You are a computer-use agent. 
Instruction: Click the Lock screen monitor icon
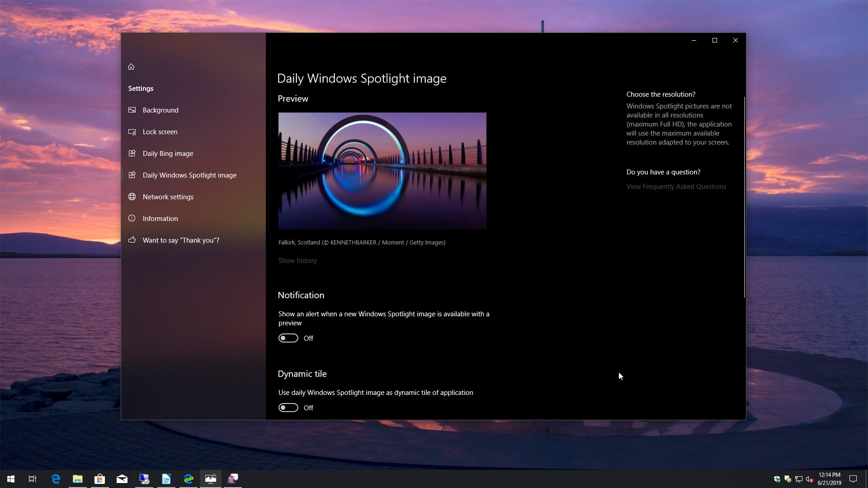point(132,131)
